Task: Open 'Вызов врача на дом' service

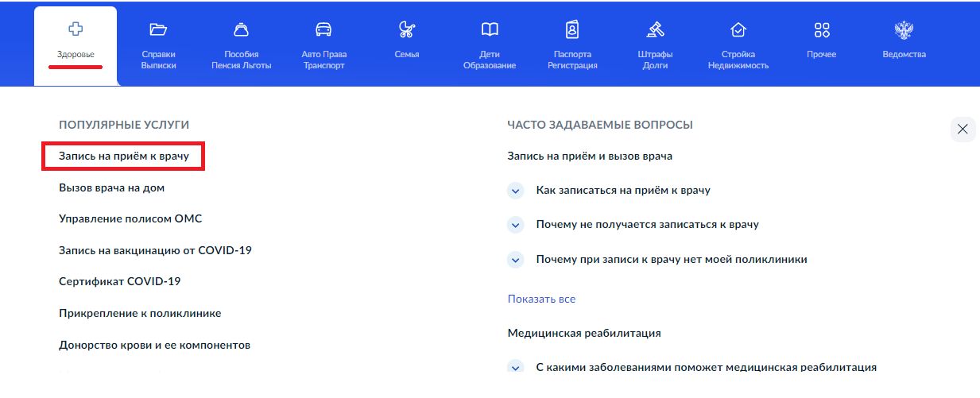Action: (x=111, y=188)
